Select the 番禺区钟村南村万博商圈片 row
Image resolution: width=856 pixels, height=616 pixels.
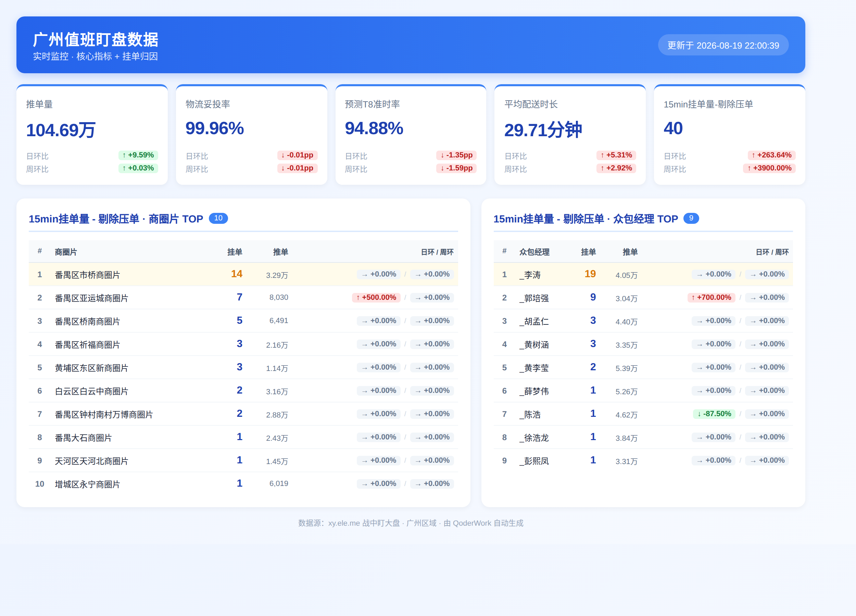[x=243, y=414]
